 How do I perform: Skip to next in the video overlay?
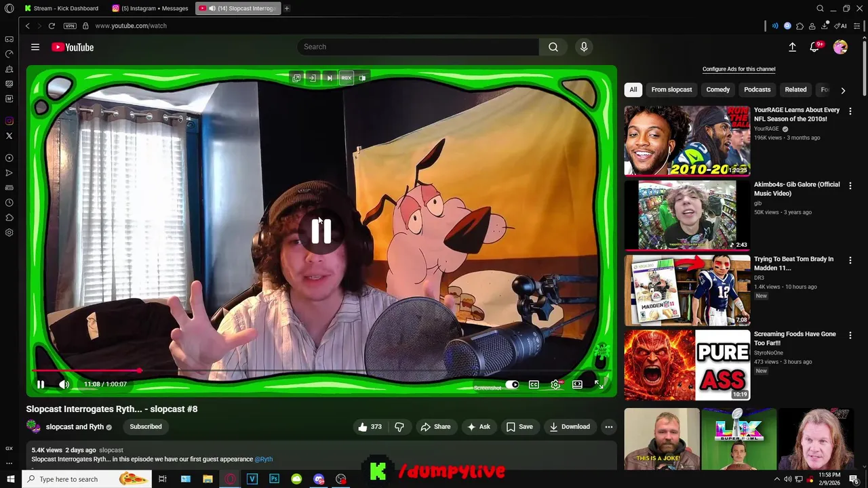(330, 78)
